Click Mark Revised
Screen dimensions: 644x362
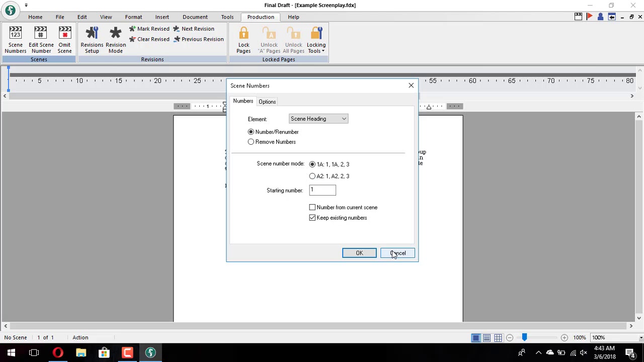coord(149,29)
